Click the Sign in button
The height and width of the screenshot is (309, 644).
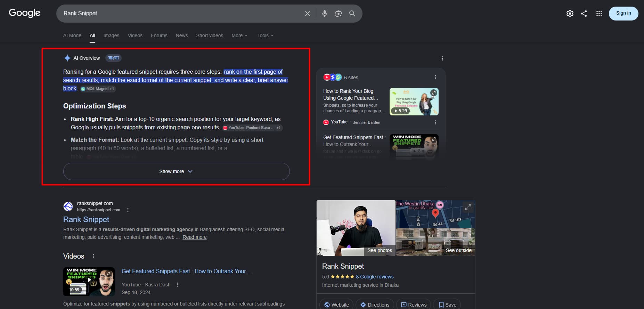point(623,13)
